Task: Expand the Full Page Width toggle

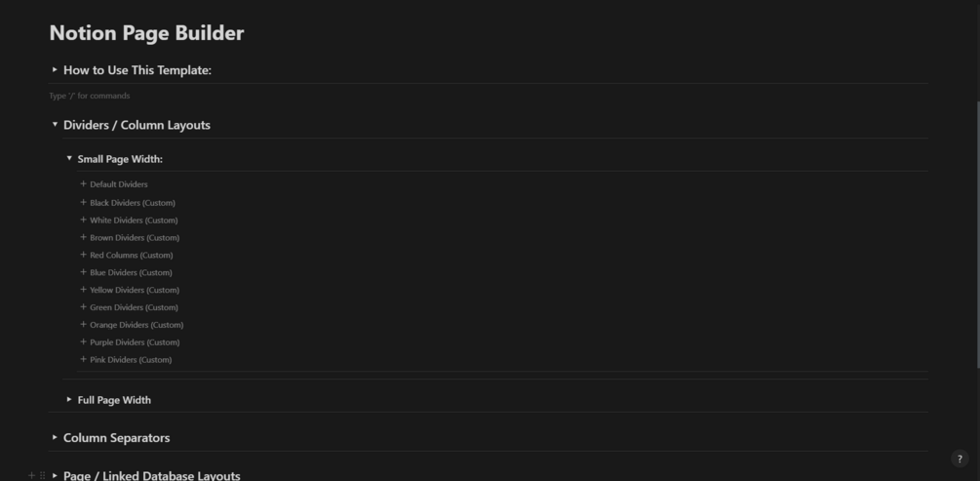Action: pos(69,399)
